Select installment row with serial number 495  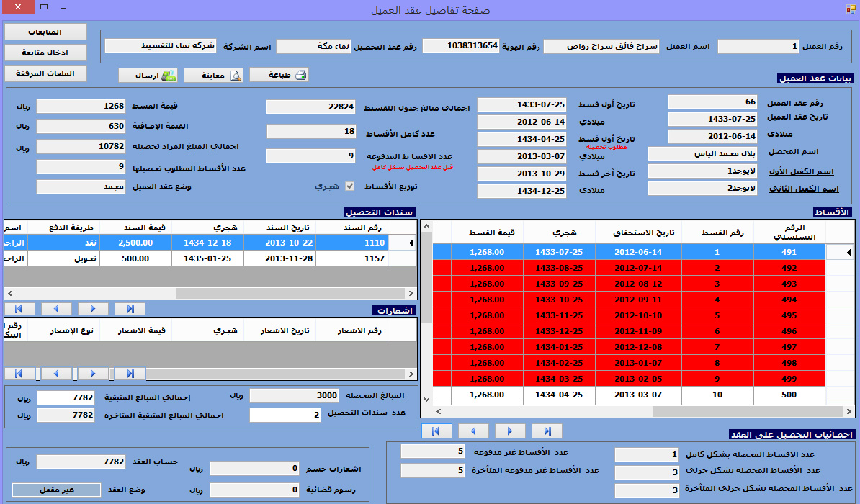789,315
